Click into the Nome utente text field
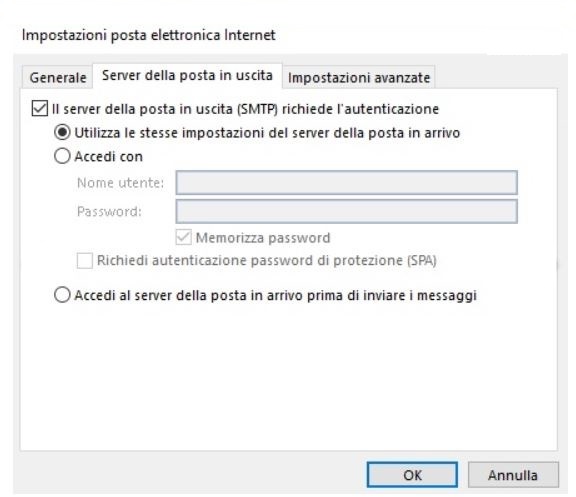This screenshot has width=576, height=497. tap(346, 183)
